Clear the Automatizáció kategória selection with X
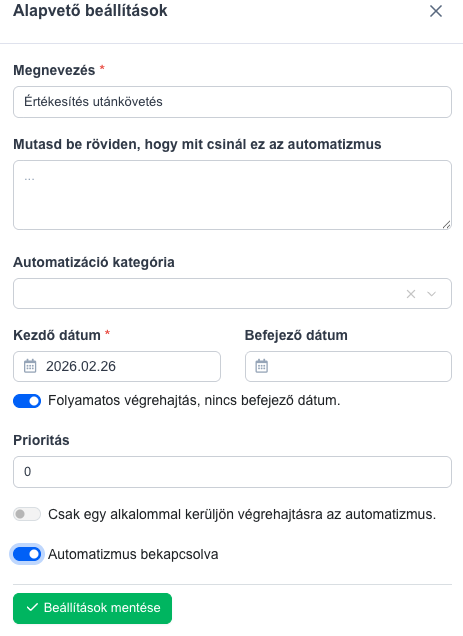 click(411, 294)
